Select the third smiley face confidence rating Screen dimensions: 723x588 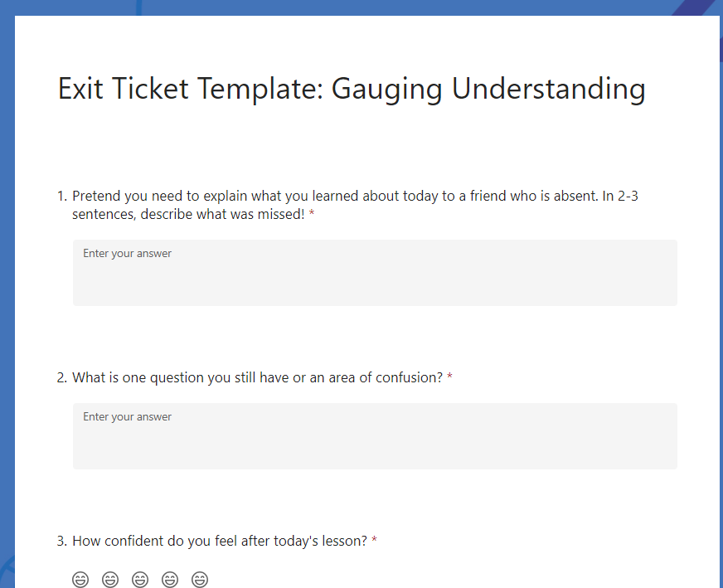point(140,579)
